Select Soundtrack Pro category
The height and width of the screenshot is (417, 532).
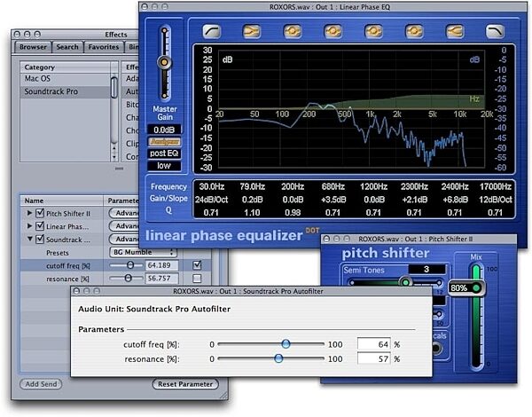(65, 91)
